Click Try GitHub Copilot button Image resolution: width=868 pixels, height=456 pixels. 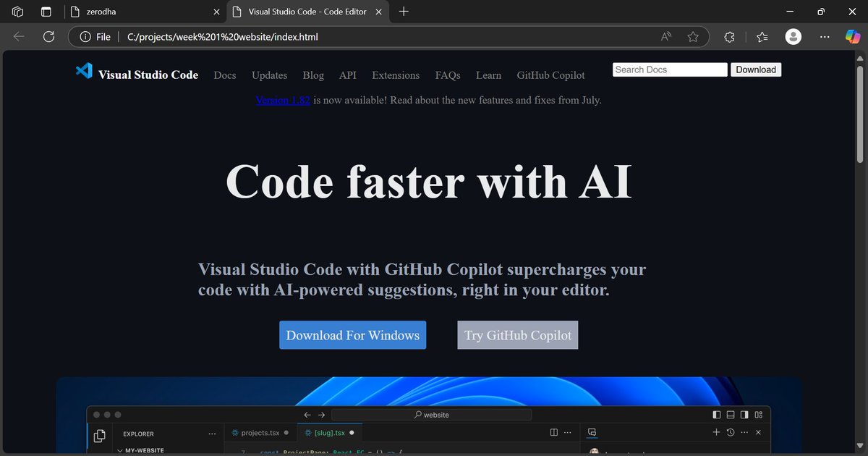[x=518, y=335]
